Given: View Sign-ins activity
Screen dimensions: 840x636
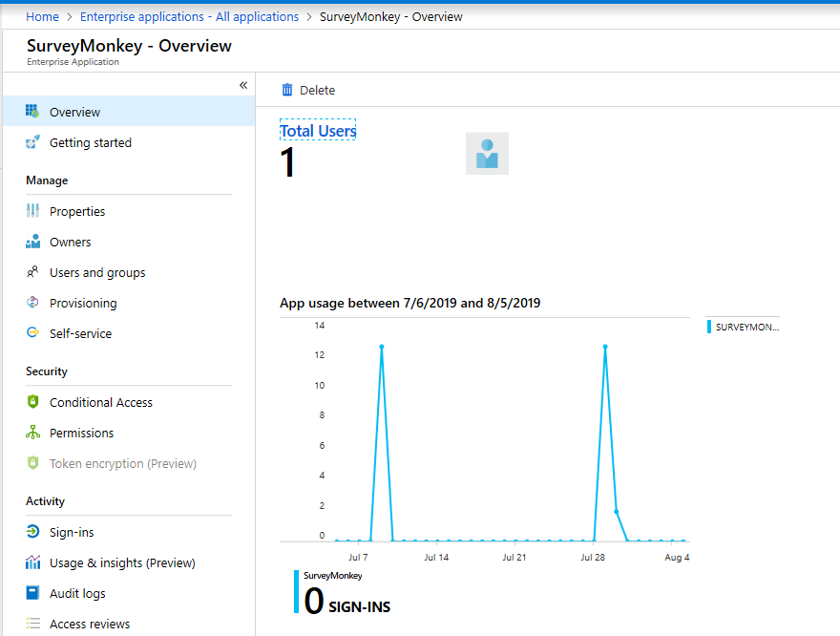Looking at the screenshot, I should pyautogui.click(x=129, y=532).
